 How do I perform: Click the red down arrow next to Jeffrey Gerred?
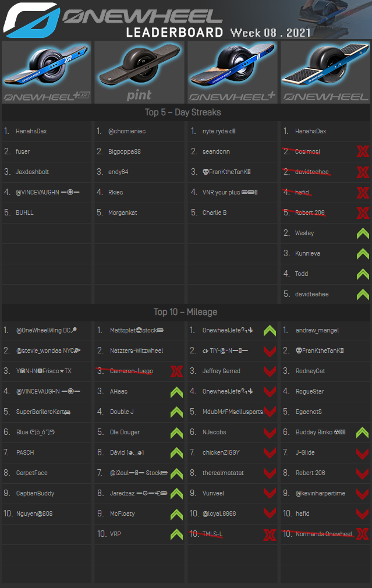pyautogui.click(x=269, y=371)
